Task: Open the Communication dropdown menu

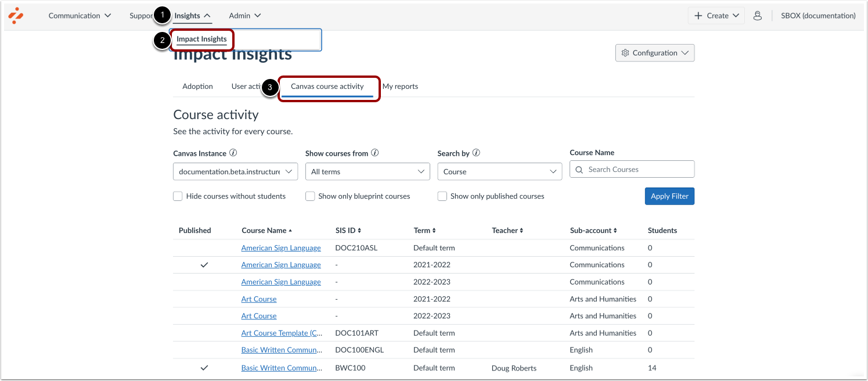Action: pyautogui.click(x=80, y=16)
